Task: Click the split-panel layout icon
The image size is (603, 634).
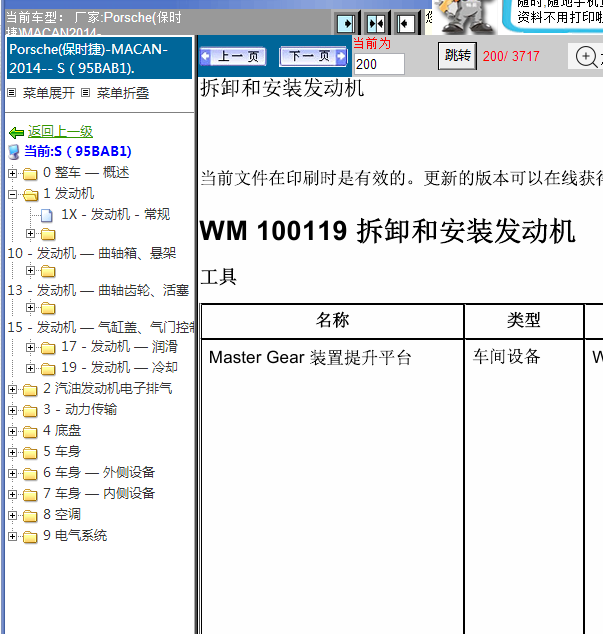Action: pyautogui.click(x=376, y=23)
